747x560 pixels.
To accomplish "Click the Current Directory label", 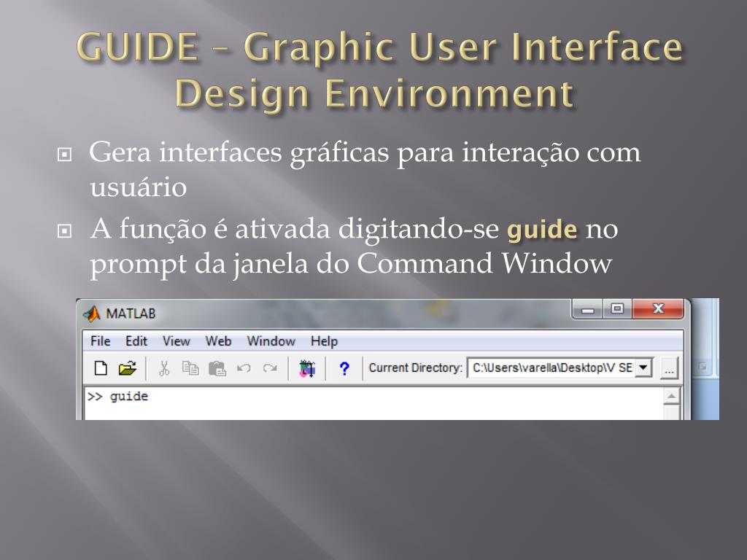I will tap(415, 367).
